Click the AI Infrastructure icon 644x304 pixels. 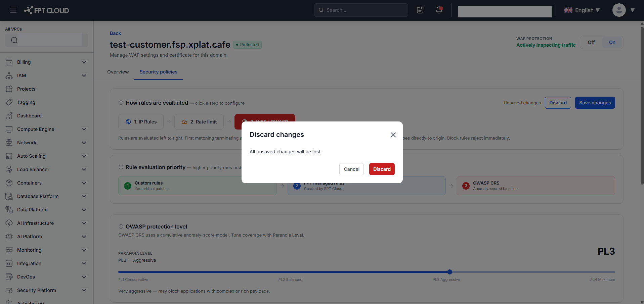pyautogui.click(x=9, y=223)
